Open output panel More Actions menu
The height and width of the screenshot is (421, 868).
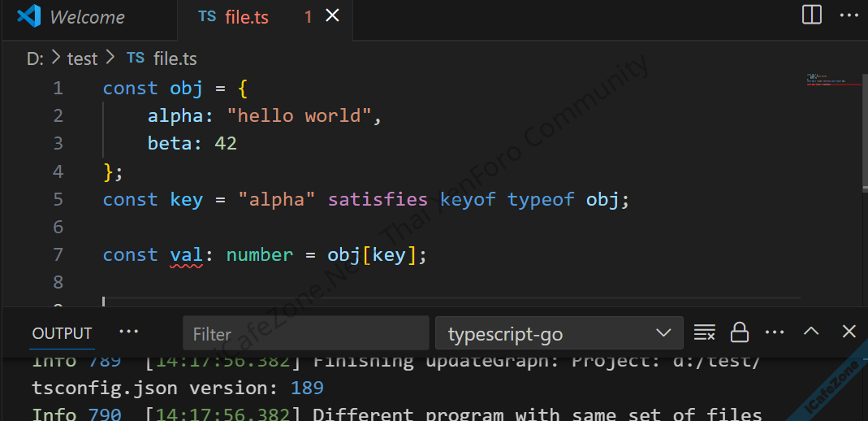coord(775,332)
